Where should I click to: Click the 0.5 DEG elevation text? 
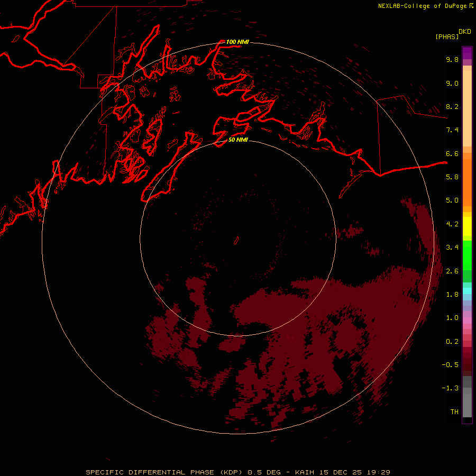[265, 472]
